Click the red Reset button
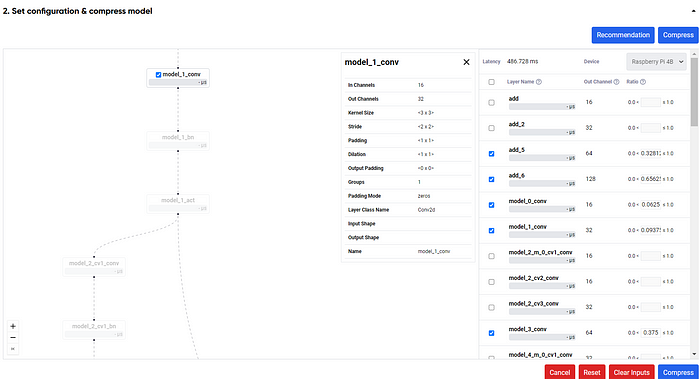The image size is (700, 379). (592, 372)
